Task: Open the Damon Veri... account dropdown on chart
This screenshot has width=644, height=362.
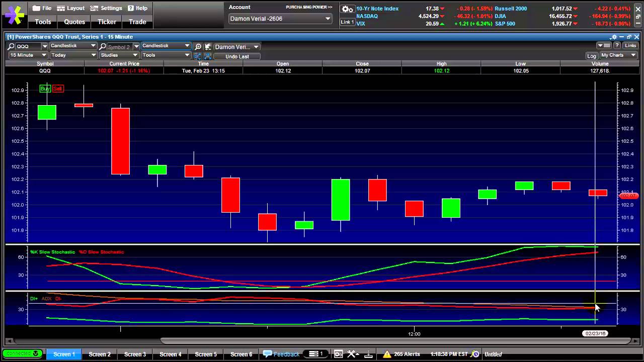Action: pyautogui.click(x=236, y=47)
